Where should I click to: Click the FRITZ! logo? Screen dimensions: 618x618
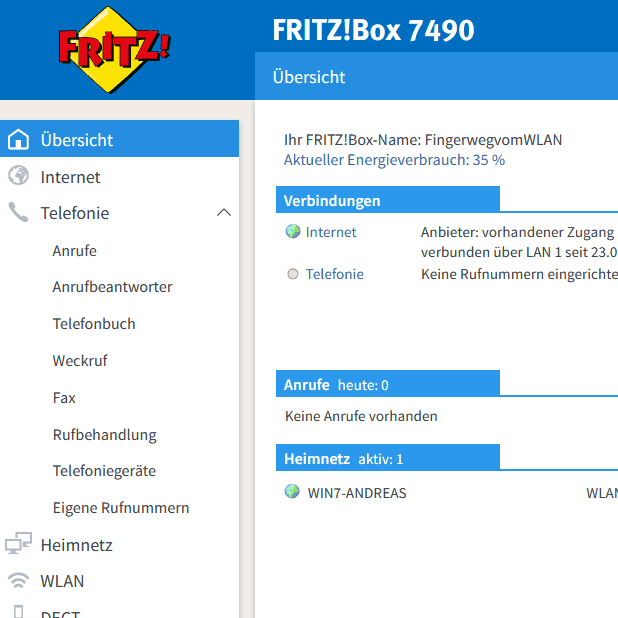coord(114,50)
